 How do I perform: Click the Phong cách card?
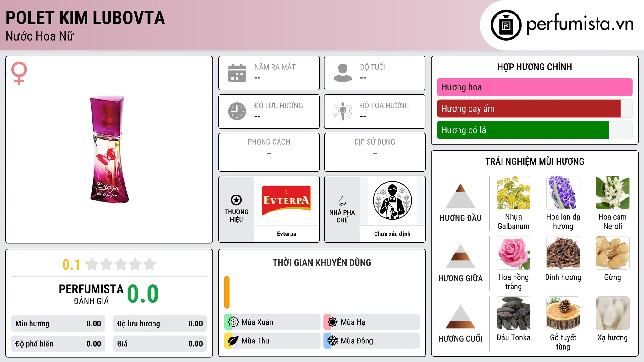coord(269,152)
